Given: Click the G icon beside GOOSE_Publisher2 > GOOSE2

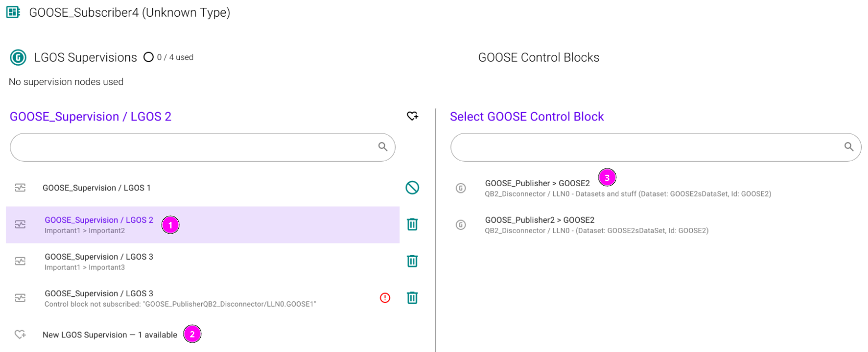Looking at the screenshot, I should (461, 225).
